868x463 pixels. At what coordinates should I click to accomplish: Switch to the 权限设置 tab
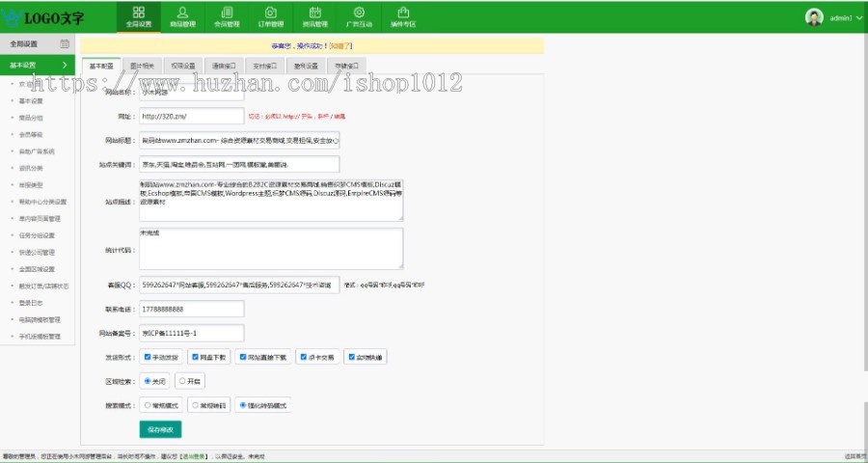tap(183, 66)
